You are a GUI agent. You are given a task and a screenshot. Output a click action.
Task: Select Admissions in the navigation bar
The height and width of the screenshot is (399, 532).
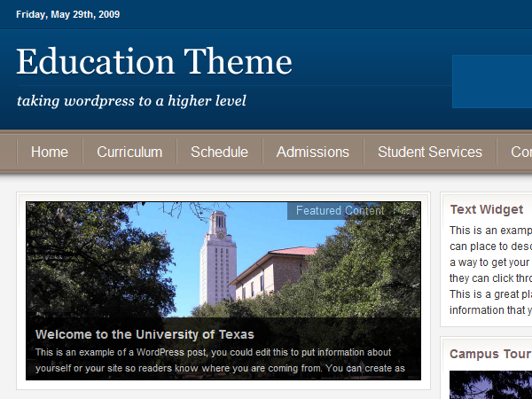[313, 152]
